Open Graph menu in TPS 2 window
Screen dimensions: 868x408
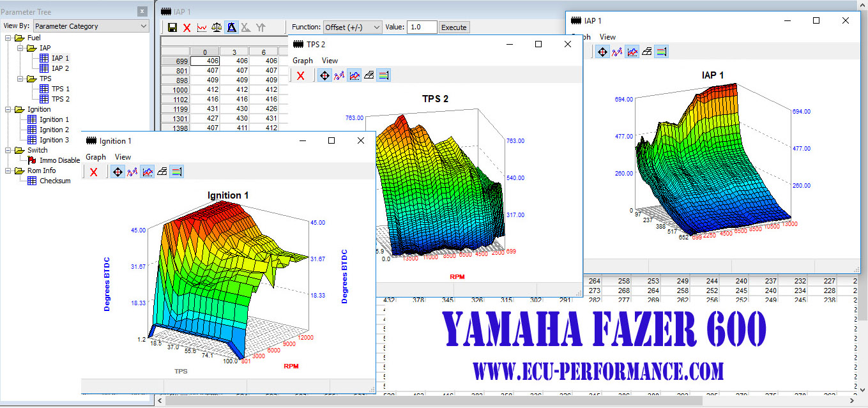[x=303, y=61]
